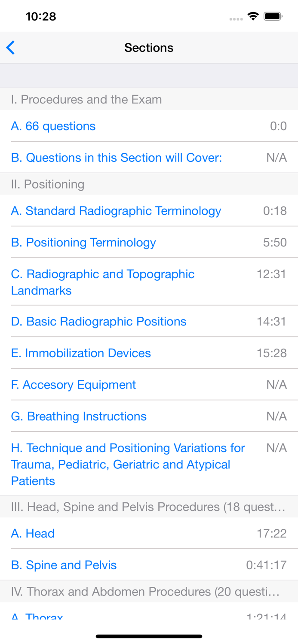Open 'Standard Radiographic Terminology'
Screen dimensions: 298x644
(116, 210)
